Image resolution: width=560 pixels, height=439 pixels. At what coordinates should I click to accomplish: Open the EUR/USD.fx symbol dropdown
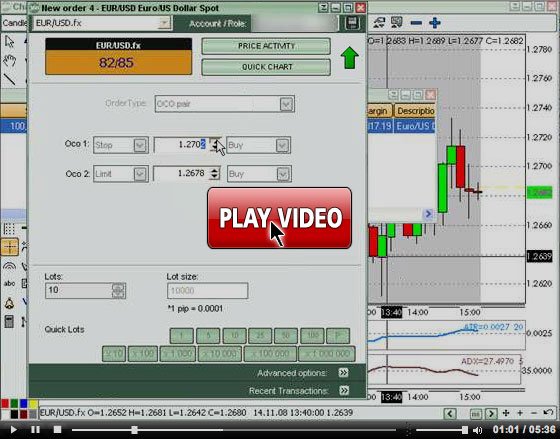coord(164,24)
